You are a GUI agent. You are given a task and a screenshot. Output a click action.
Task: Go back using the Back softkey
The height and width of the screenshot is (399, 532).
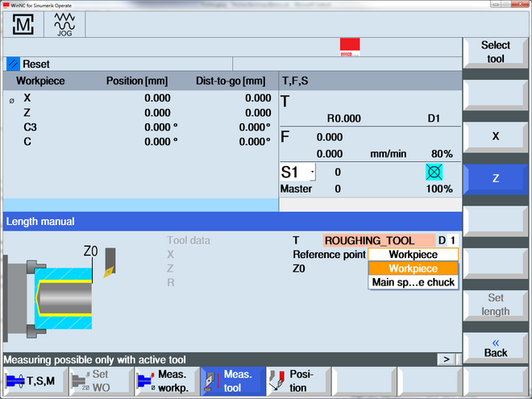496,347
